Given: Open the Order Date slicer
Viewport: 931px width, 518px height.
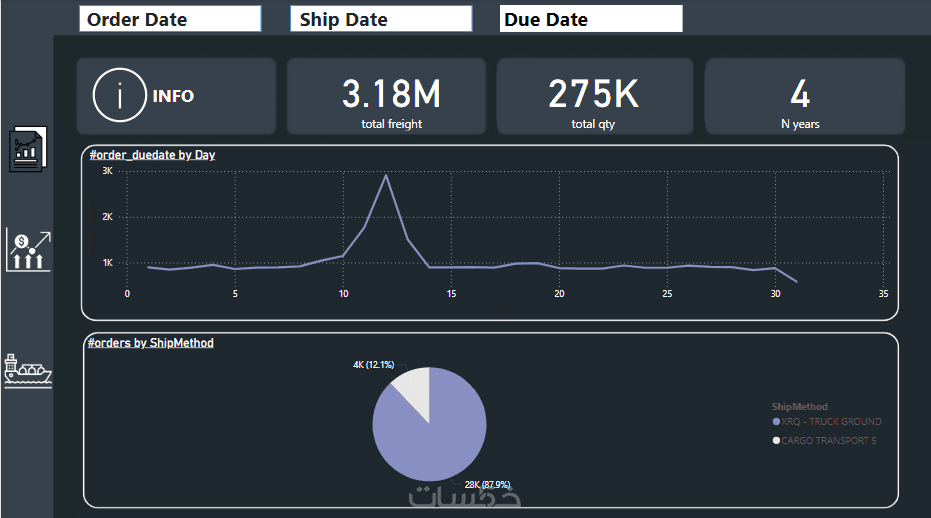Looking at the screenshot, I should coord(170,19).
